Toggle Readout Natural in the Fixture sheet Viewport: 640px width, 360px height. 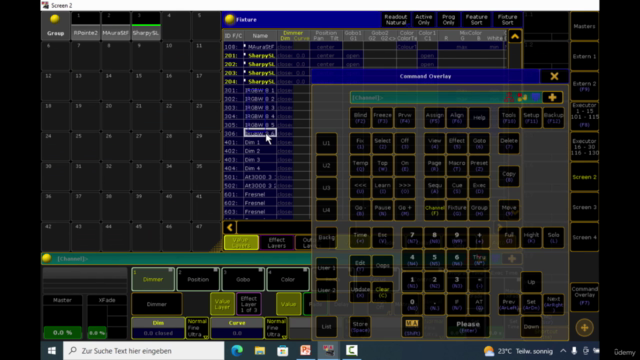(396, 20)
